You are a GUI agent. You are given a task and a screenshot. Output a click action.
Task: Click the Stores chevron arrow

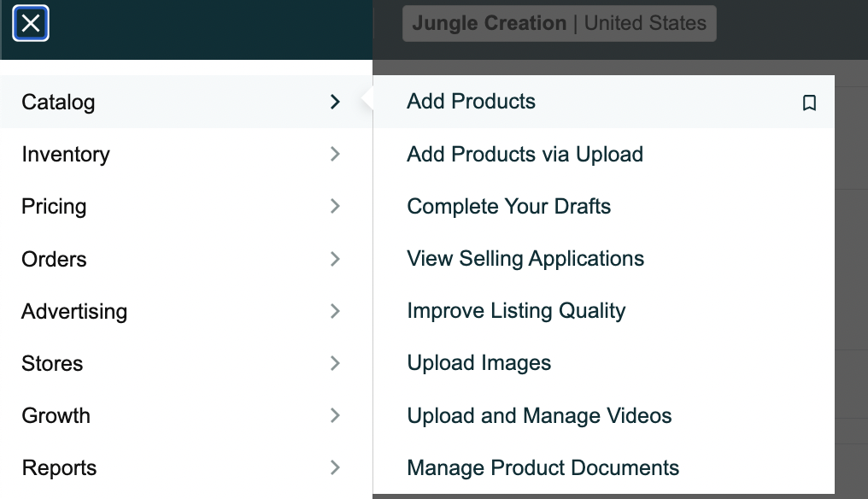pyautogui.click(x=335, y=363)
